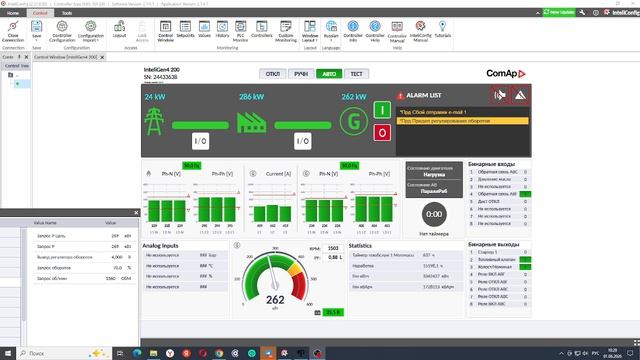Click the New Update button
Image resolution: width=640 pixels, height=360 pixels.
(x=559, y=12)
